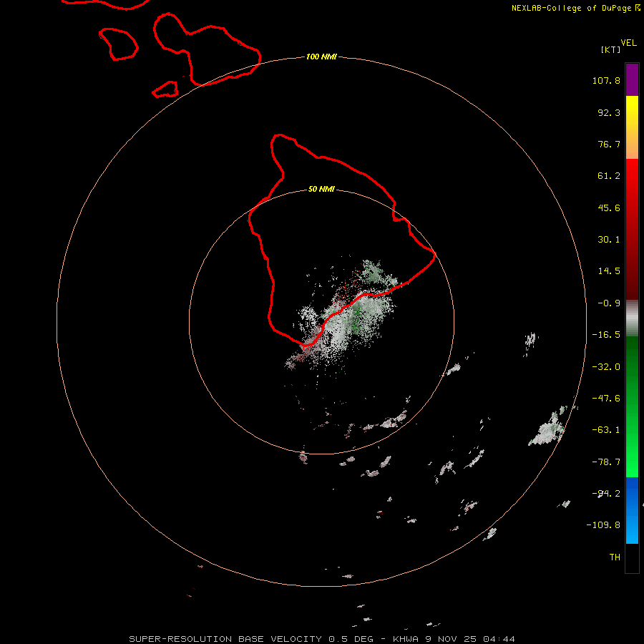This screenshot has height=644, width=644.
Task: Click the -32.0 velocity scale value
Action: click(x=606, y=367)
